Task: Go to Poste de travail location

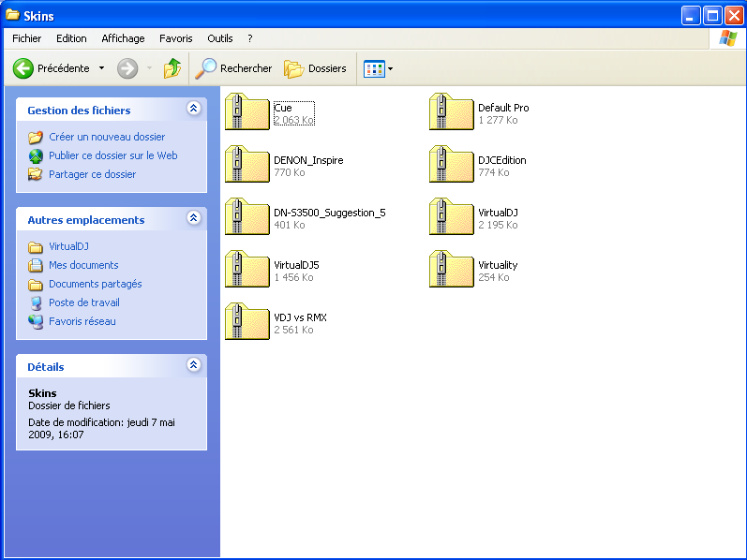Action: [x=84, y=302]
